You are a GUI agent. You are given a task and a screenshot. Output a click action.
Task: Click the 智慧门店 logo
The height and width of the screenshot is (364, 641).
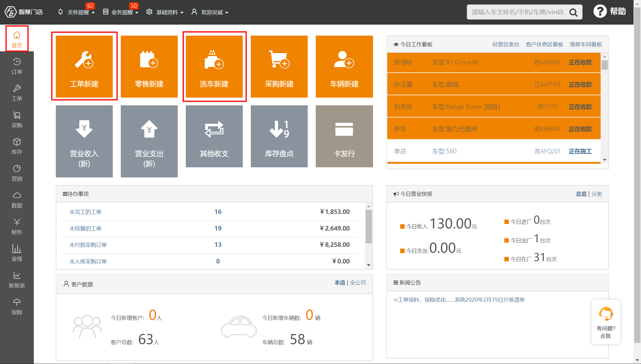click(x=24, y=12)
